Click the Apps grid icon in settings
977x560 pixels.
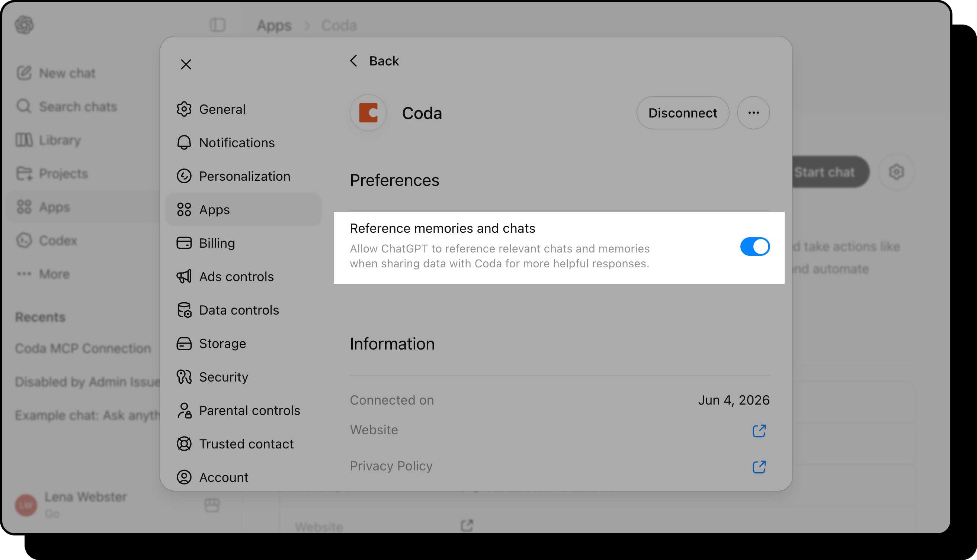[x=184, y=210]
